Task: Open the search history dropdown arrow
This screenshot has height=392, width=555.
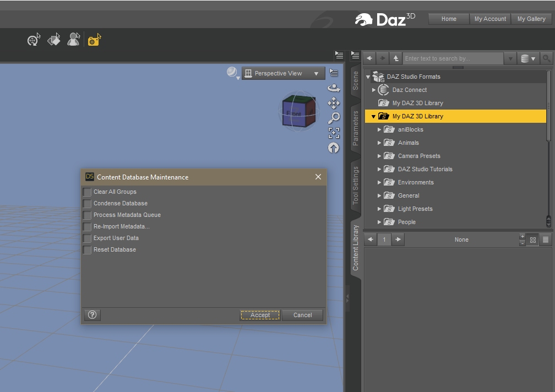Action: click(510, 58)
